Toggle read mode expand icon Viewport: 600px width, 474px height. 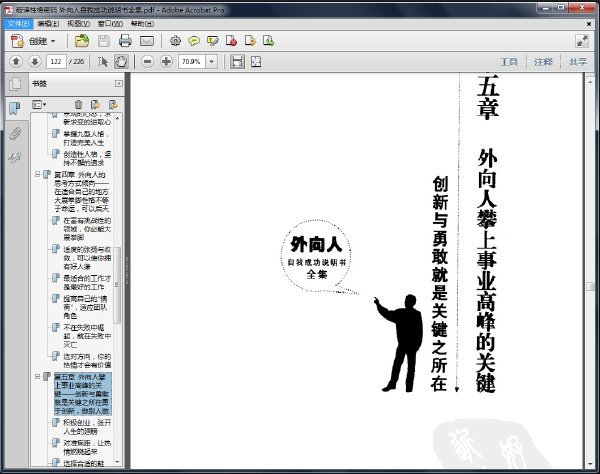582,41
